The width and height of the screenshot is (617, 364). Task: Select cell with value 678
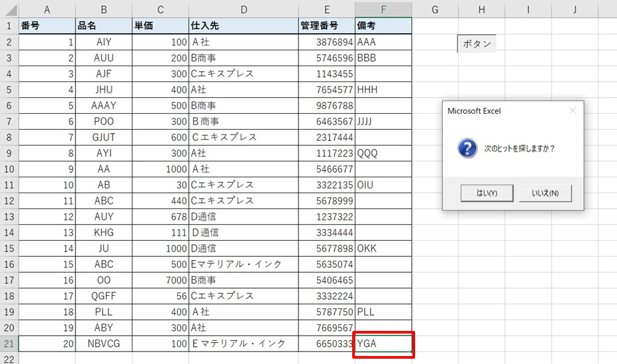pyautogui.click(x=160, y=216)
